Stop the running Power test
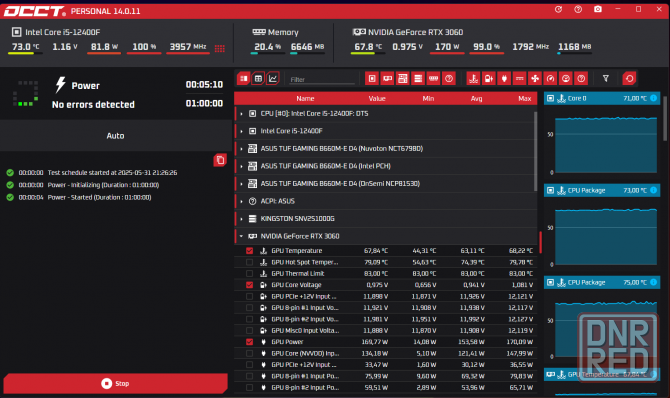 [115, 383]
